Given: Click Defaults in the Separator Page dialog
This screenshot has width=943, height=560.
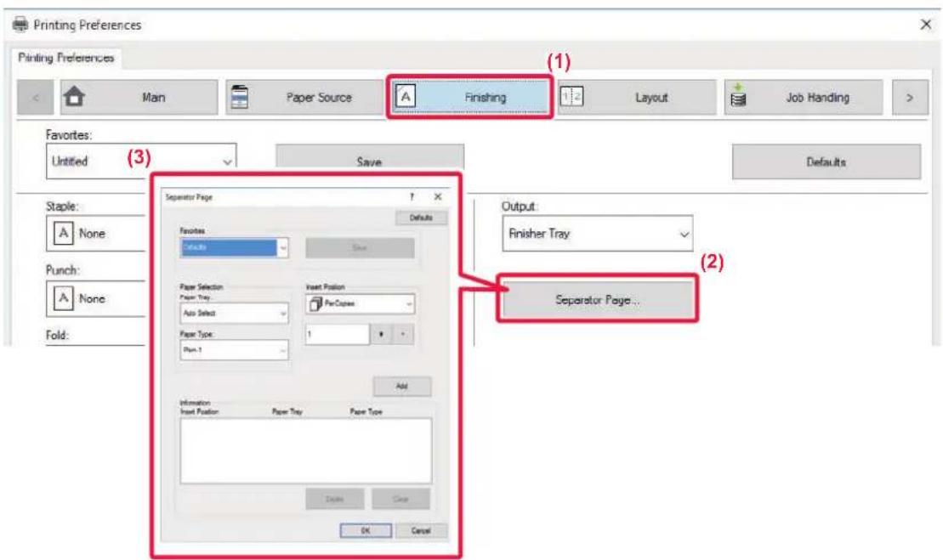Looking at the screenshot, I should (x=421, y=218).
